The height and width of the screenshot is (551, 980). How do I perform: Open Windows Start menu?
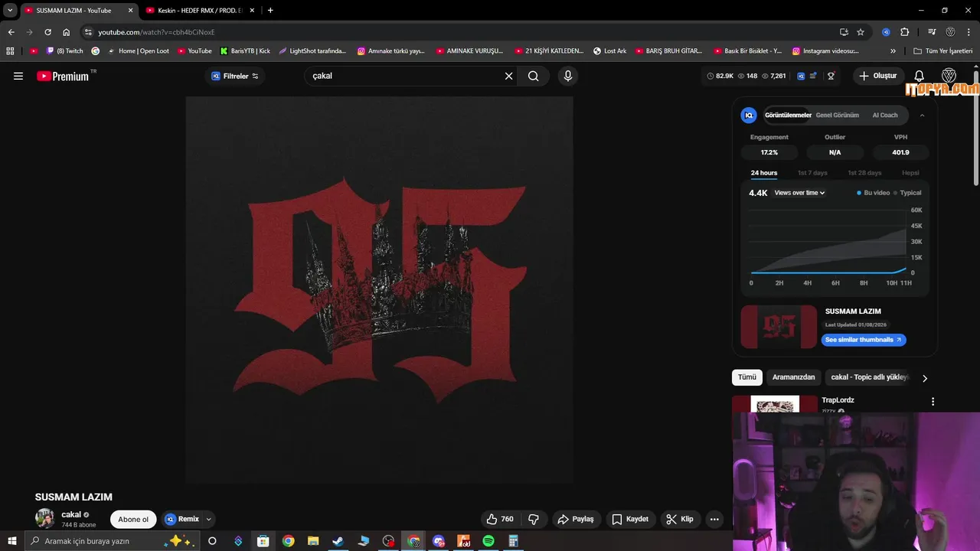(x=11, y=541)
